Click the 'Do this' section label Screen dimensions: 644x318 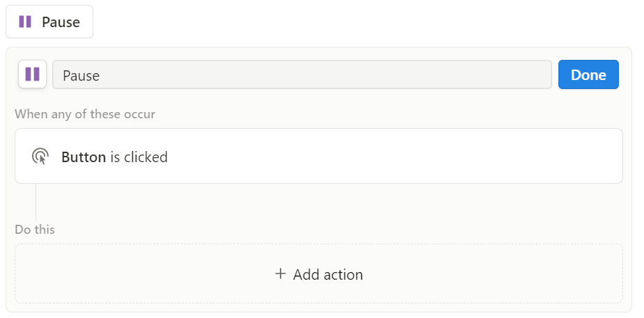35,230
